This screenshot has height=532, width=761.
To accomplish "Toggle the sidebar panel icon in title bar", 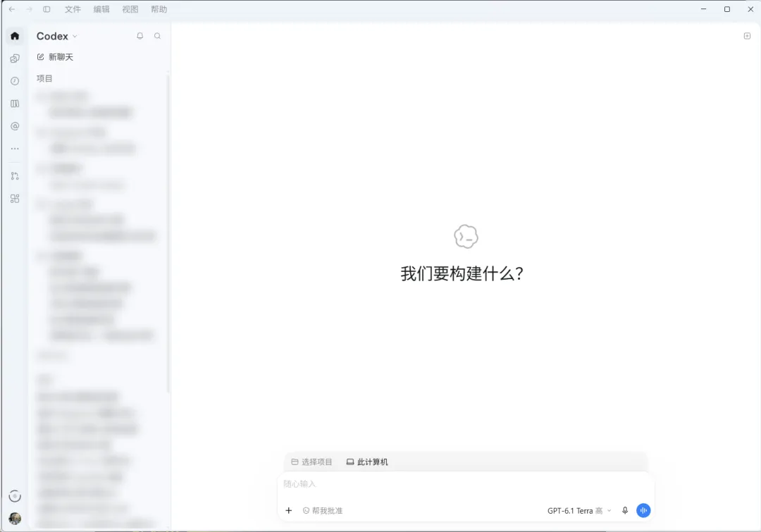I will pos(47,9).
